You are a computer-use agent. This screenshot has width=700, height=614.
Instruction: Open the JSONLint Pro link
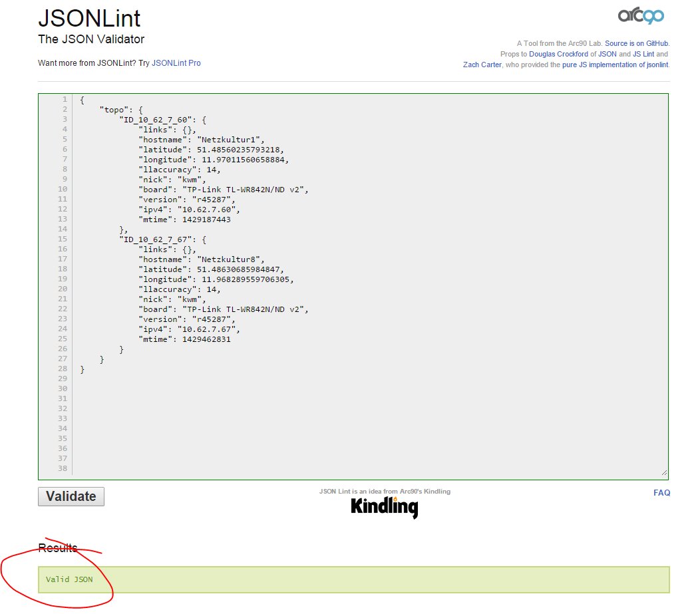coord(176,63)
